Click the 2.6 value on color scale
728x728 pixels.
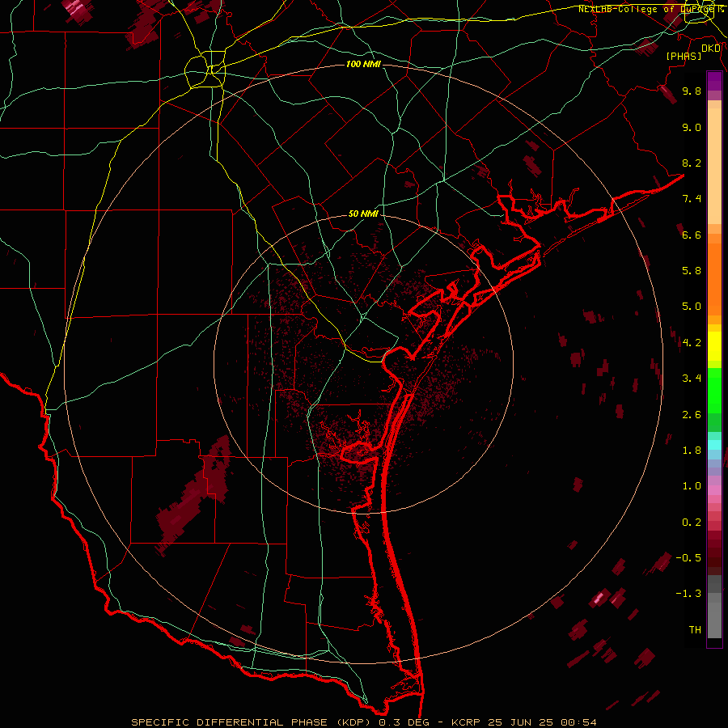pyautogui.click(x=692, y=415)
